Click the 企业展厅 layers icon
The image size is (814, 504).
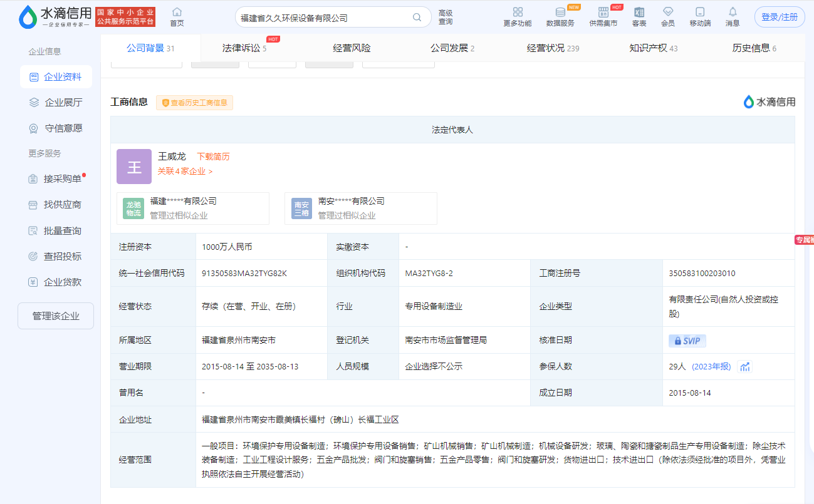click(x=34, y=102)
